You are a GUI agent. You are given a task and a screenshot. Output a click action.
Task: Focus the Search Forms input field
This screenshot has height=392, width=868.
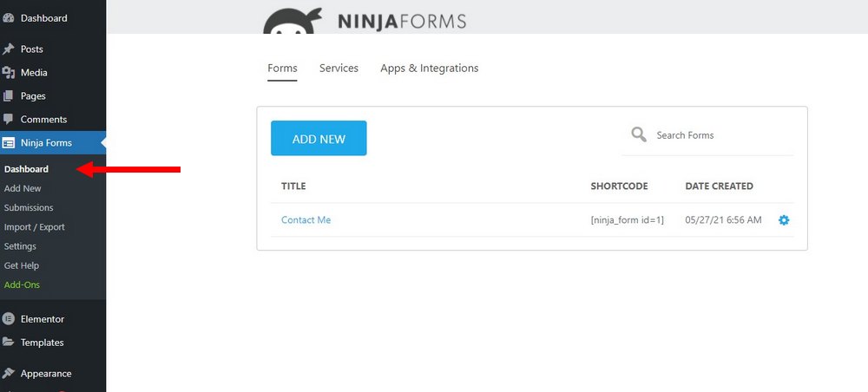click(707, 135)
